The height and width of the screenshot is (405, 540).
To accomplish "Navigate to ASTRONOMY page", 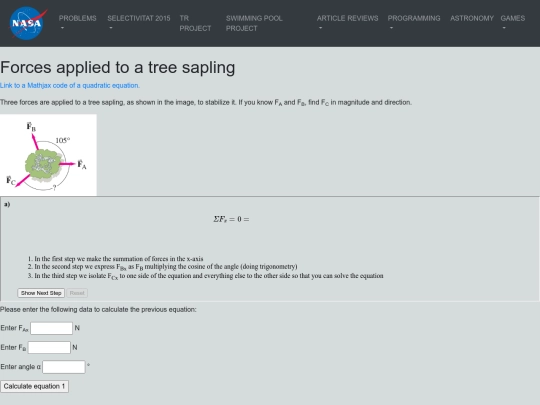I will (471, 18).
